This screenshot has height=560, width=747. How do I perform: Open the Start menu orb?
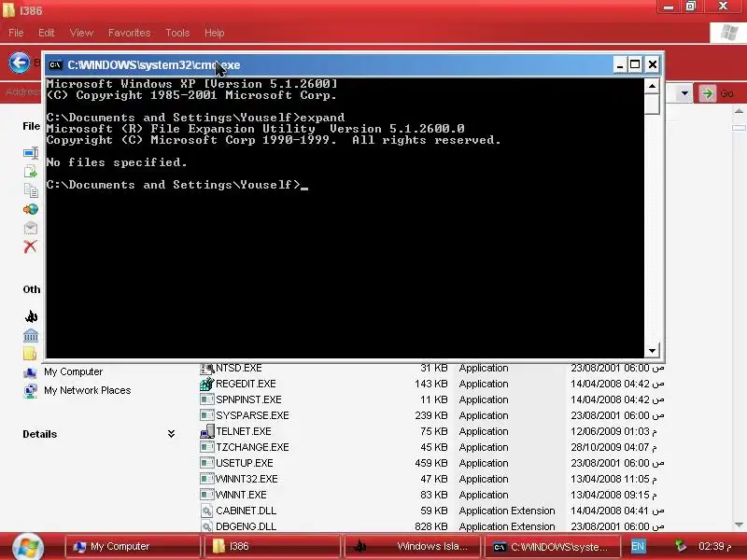[28, 547]
